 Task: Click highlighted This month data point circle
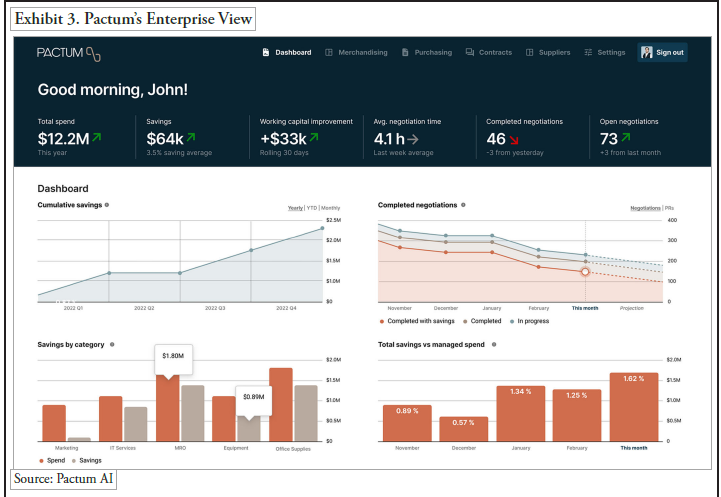click(585, 272)
